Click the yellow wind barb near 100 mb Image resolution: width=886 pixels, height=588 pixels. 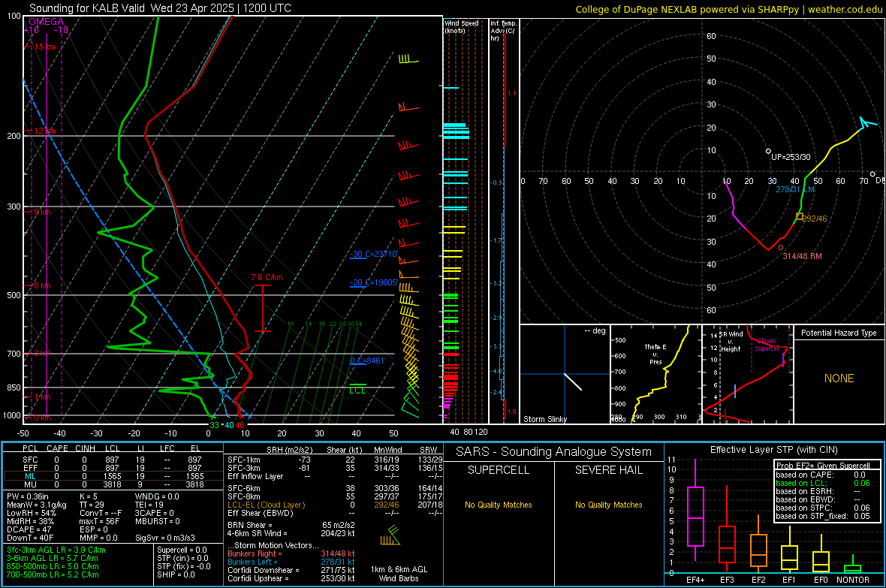coord(408,59)
